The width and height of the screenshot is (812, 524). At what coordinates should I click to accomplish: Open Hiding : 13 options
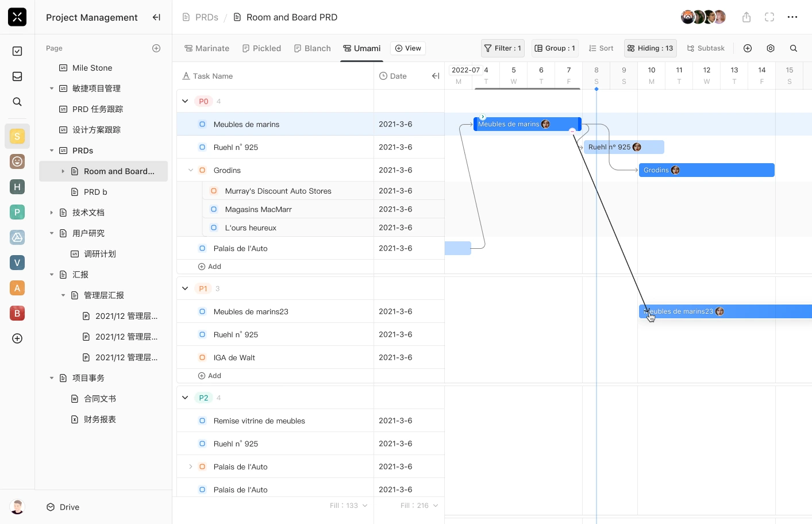[651, 48]
